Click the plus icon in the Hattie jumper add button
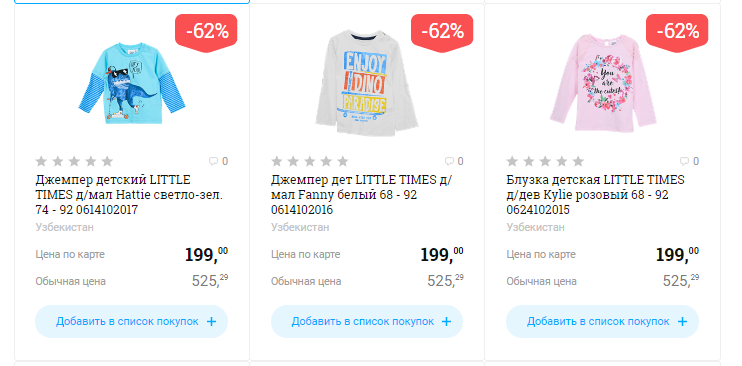The height and width of the screenshot is (366, 742). pyautogui.click(x=212, y=321)
